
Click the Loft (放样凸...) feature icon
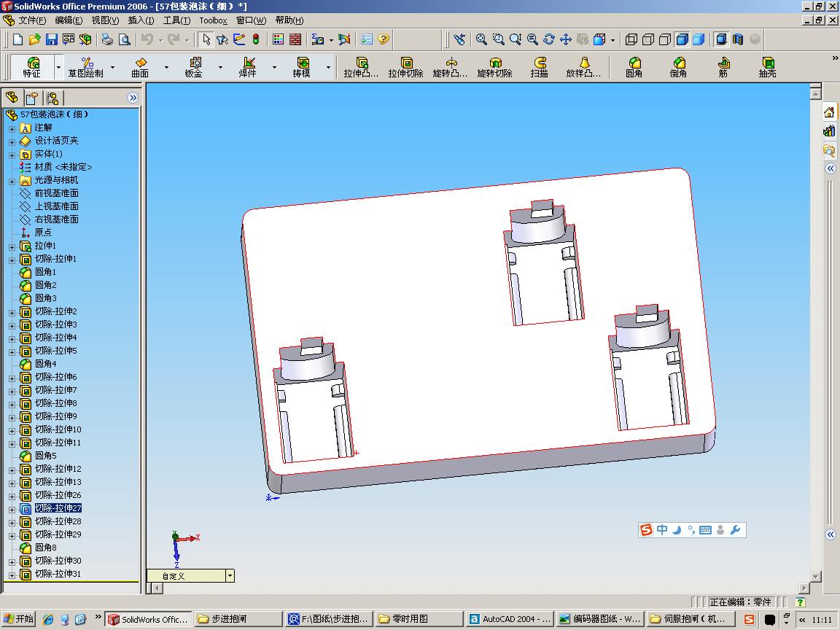583,68
